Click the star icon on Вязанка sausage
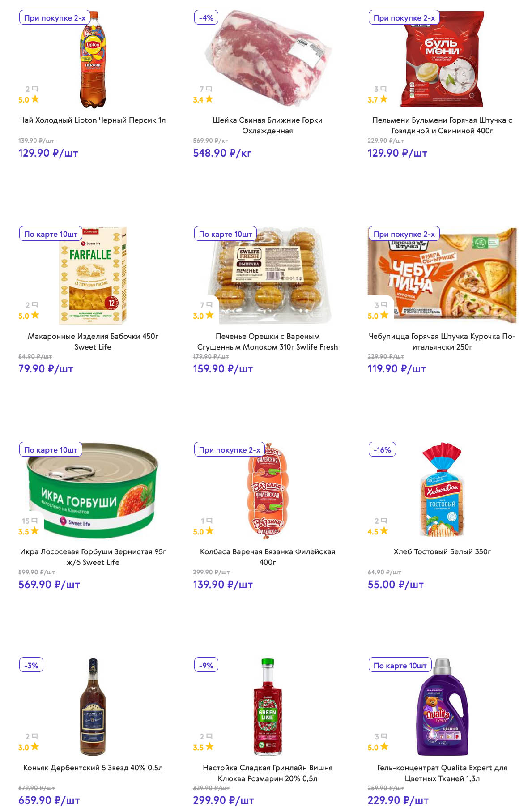 tap(209, 531)
